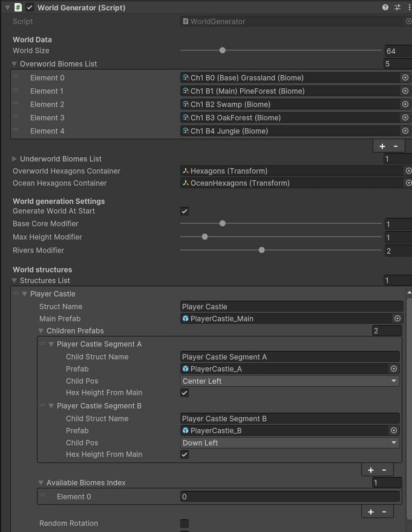The image size is (412, 532).
Task: Disable the World Generator component checkbox
Action: click(x=30, y=8)
